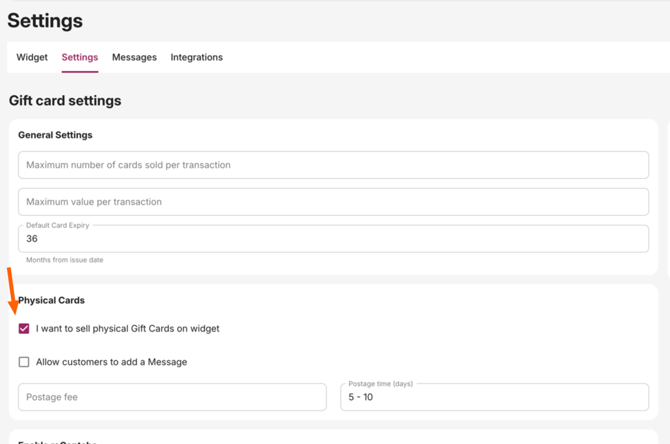Image resolution: width=670 pixels, height=444 pixels.
Task: Click the Maximum number of cards sold field
Action: [333, 165]
